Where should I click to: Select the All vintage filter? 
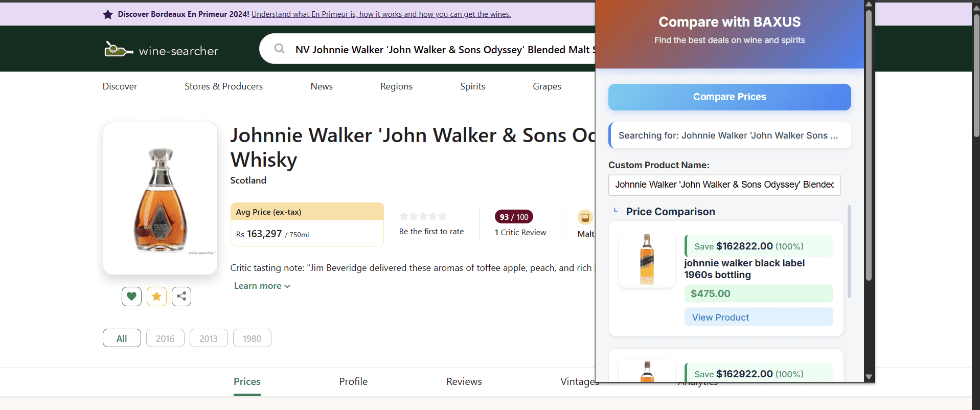(122, 338)
